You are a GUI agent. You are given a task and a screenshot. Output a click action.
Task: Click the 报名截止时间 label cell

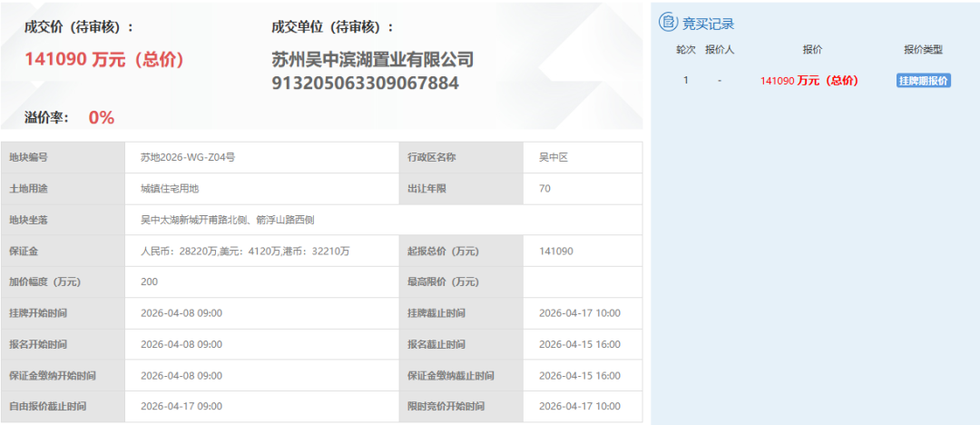click(461, 344)
